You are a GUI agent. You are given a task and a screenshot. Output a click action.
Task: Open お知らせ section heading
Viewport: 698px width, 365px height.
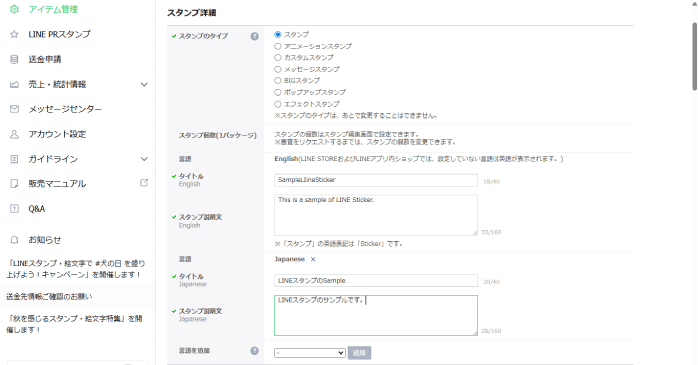(45, 240)
